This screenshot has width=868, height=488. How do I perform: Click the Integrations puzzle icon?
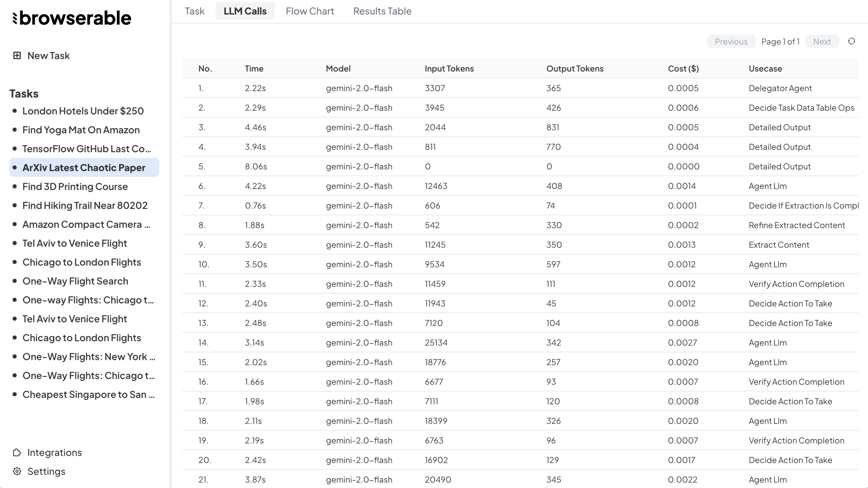(17, 453)
